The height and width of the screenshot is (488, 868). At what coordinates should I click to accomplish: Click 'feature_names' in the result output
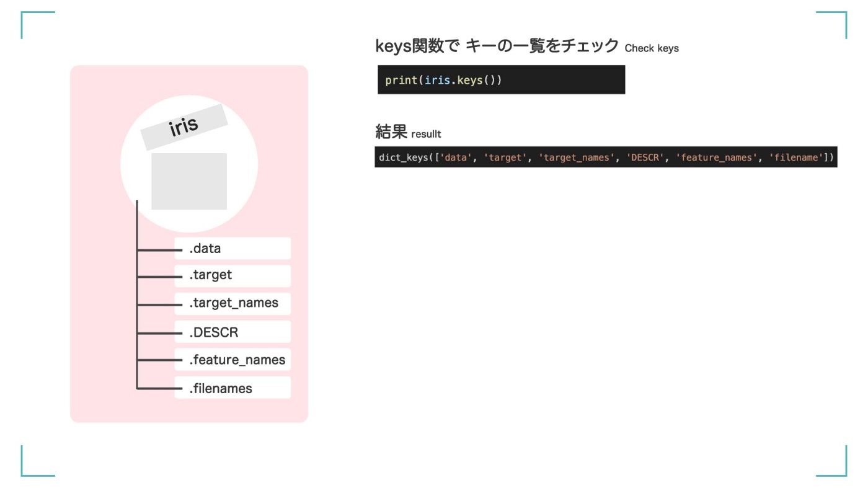[717, 157]
